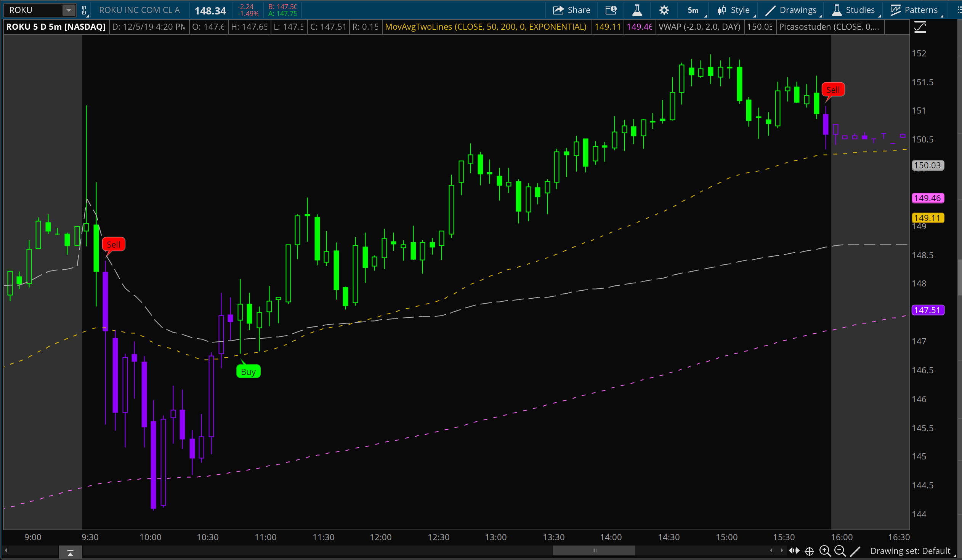Click the purple 147.51 last price label

coord(928,310)
